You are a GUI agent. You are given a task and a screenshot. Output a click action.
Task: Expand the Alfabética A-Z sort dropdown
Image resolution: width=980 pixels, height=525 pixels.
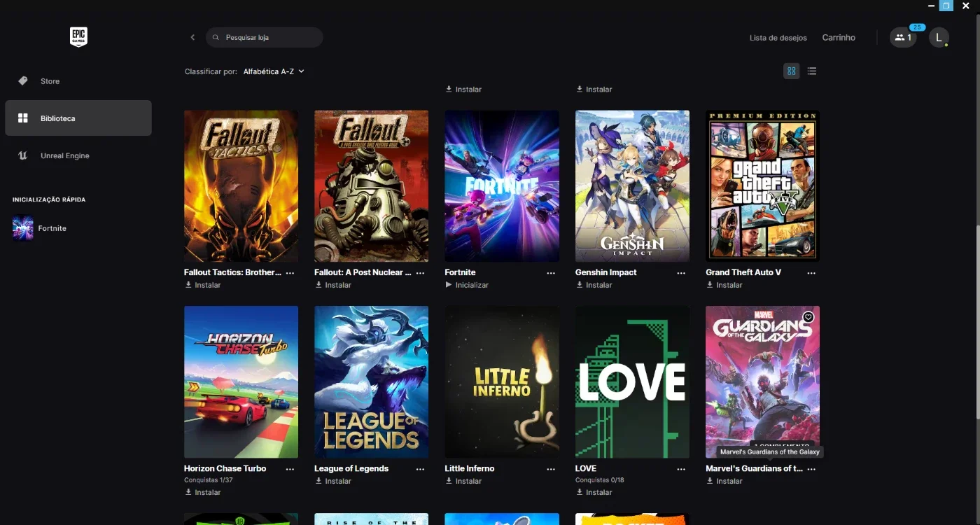coord(274,71)
